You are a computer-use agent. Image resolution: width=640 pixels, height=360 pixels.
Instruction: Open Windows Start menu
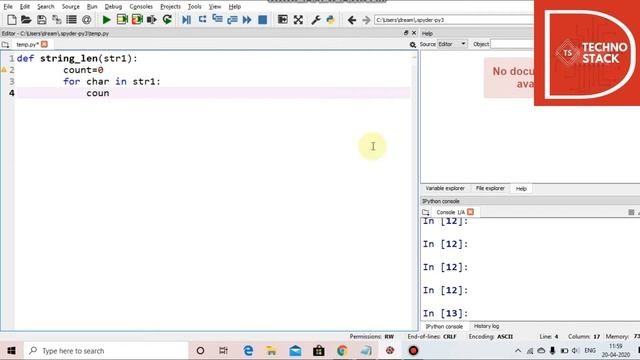click(x=11, y=351)
